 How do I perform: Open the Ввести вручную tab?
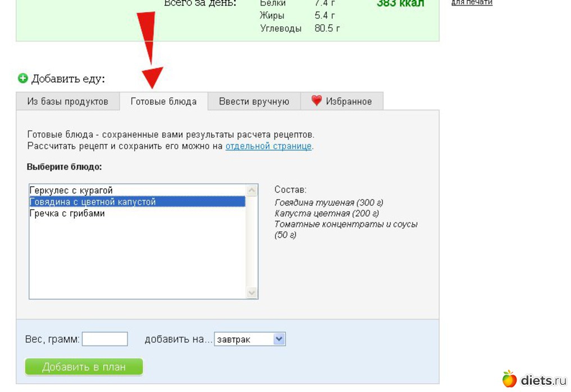254,102
